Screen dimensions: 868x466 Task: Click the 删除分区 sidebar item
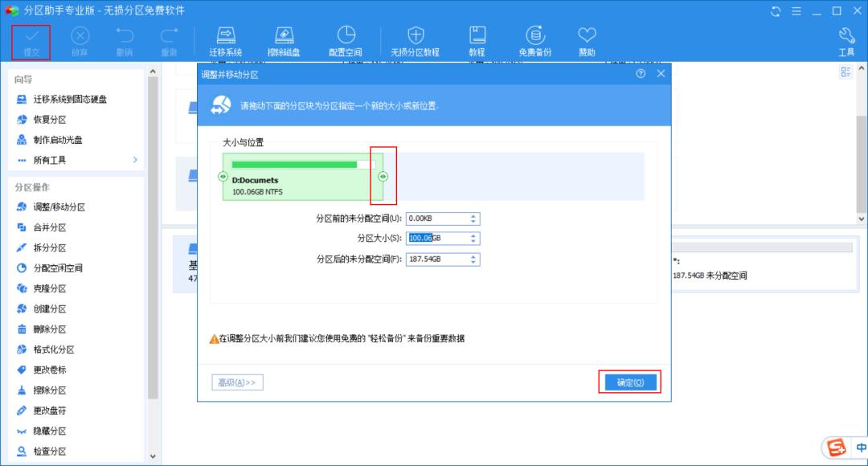click(50, 328)
